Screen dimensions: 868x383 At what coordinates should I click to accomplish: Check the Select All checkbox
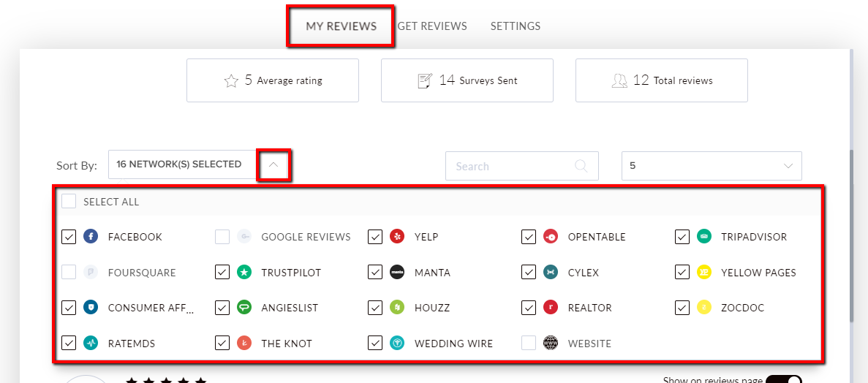pyautogui.click(x=69, y=202)
